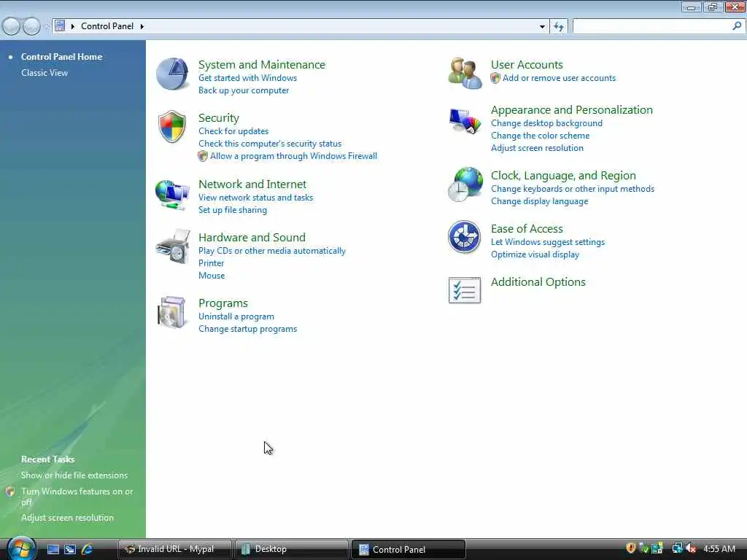Click Set up file sharing

233,210
